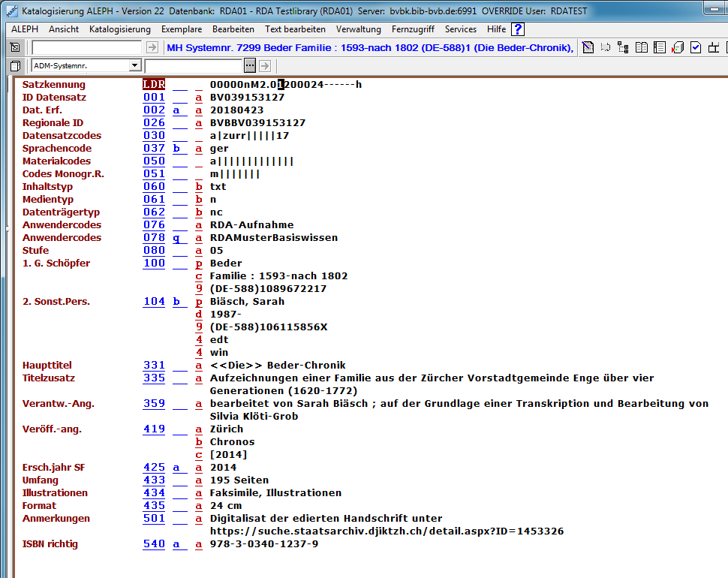
Task: Open the Exemplare menu
Action: [181, 29]
